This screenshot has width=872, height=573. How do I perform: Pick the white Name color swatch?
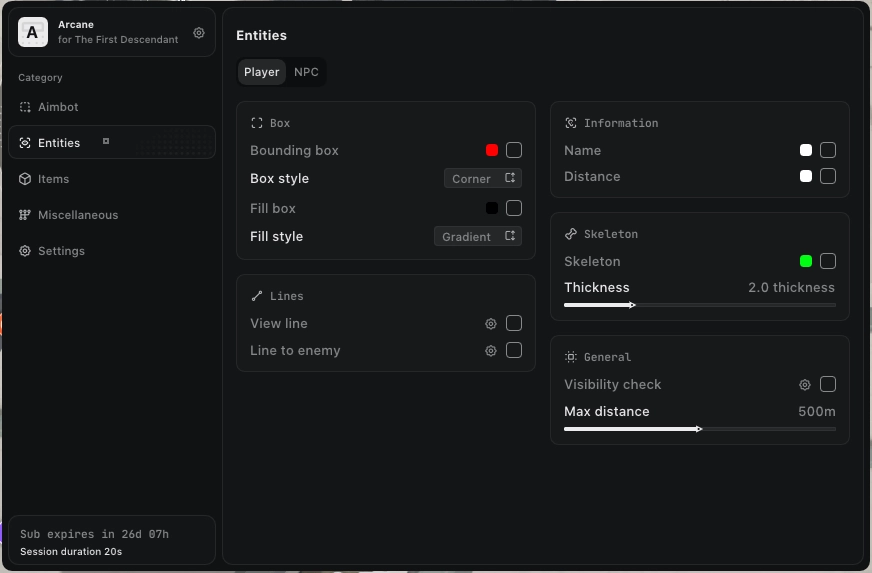click(x=805, y=150)
